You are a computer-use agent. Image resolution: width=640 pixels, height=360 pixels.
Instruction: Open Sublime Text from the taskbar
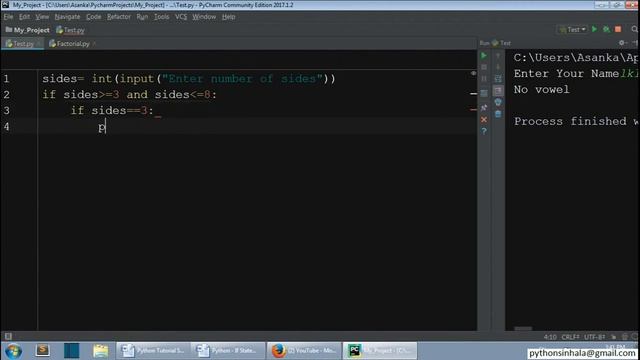coord(42,350)
